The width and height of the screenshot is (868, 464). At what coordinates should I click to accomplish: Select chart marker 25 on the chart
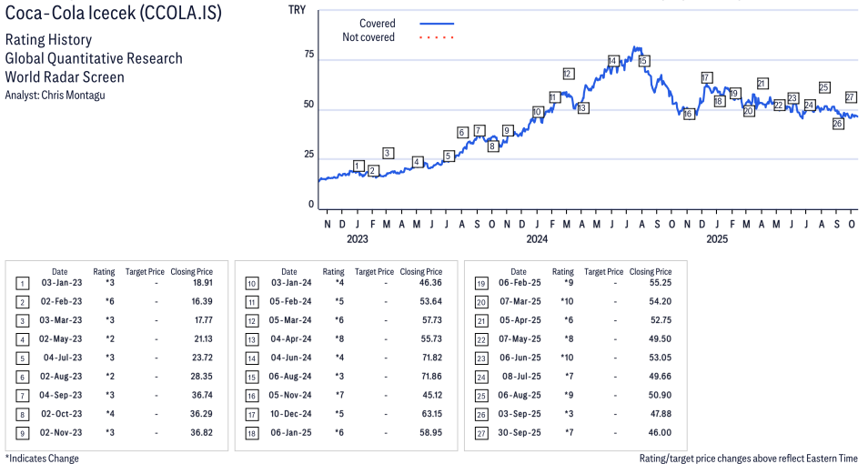[x=823, y=87]
